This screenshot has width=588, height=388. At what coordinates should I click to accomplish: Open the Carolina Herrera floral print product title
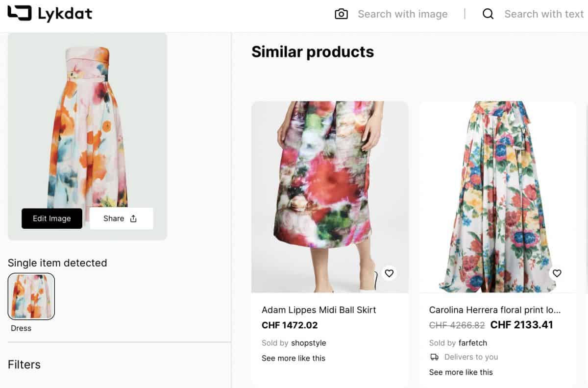[496, 310]
